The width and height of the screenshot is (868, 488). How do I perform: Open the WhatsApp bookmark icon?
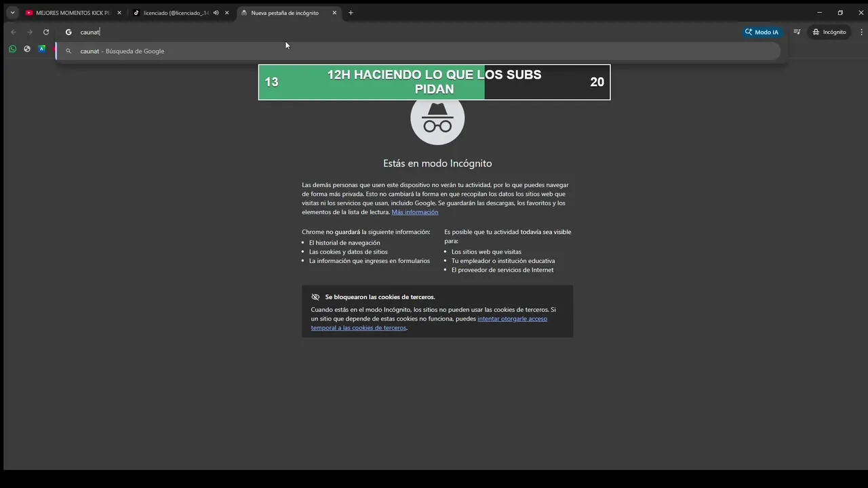click(x=12, y=49)
